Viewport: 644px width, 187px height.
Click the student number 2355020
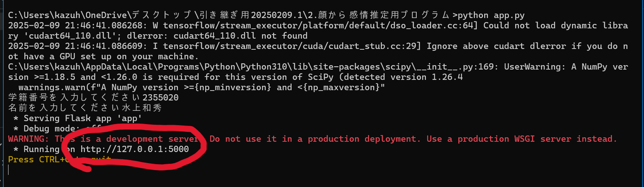click(x=161, y=98)
